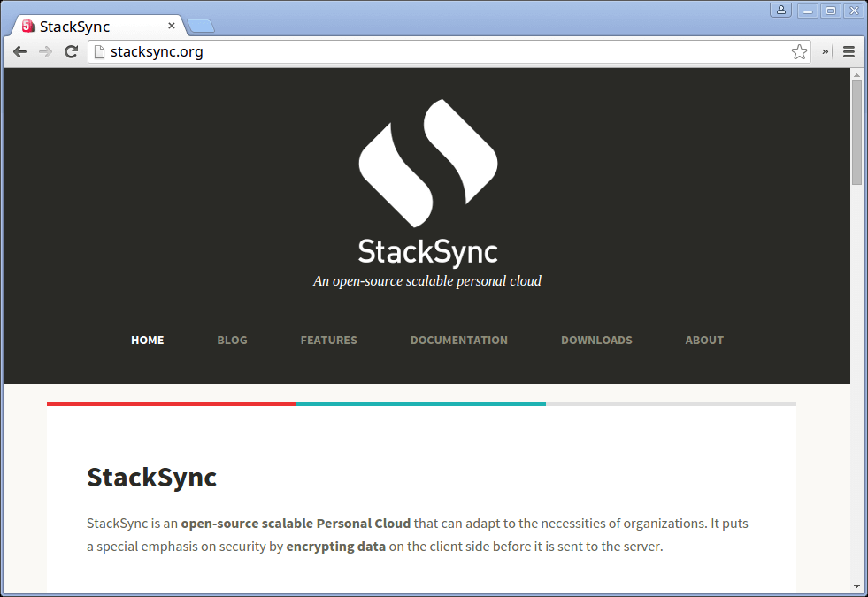Close the StackSync tab

click(x=172, y=26)
